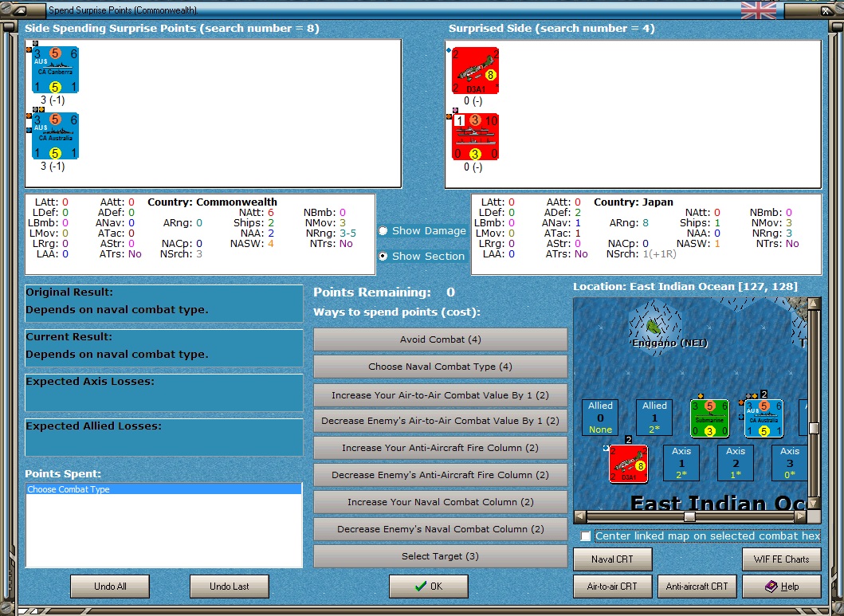844x616 pixels.
Task: Click the map vertical scrollbar thumb
Action: tap(814, 428)
